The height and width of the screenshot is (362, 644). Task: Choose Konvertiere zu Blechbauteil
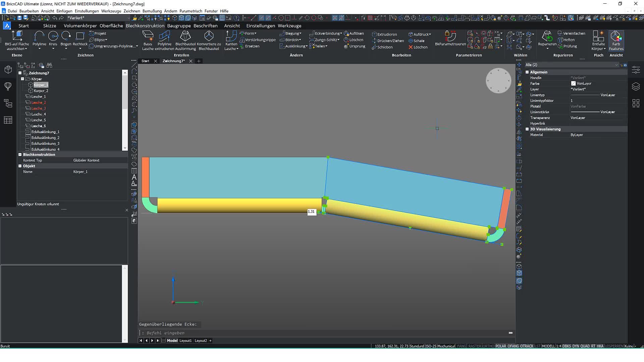(x=209, y=40)
